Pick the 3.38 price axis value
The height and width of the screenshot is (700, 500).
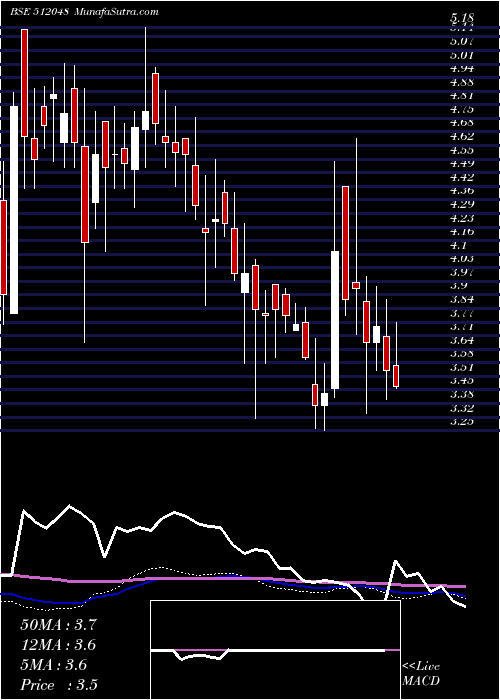(462, 394)
